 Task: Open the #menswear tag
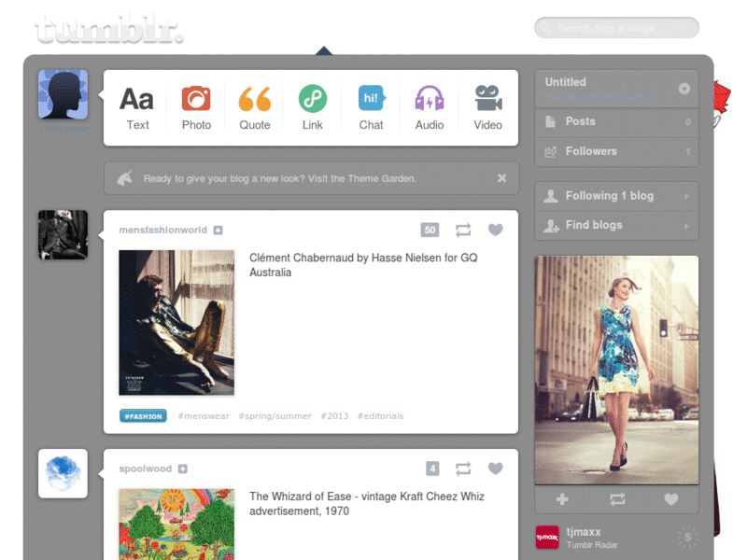[204, 416]
